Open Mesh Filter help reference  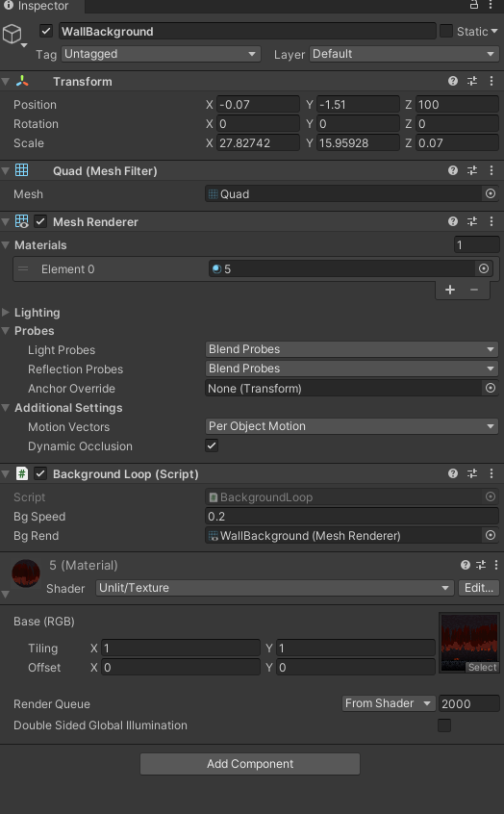coord(453,170)
